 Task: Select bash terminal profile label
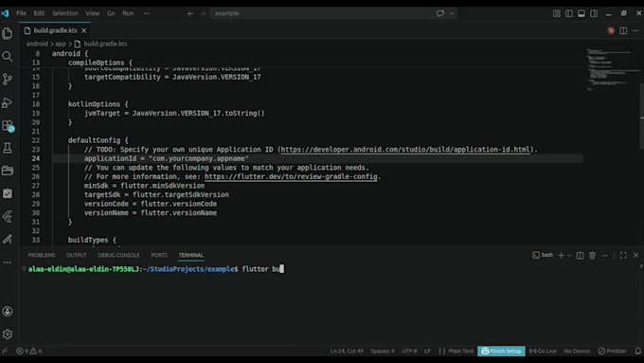pyautogui.click(x=543, y=255)
